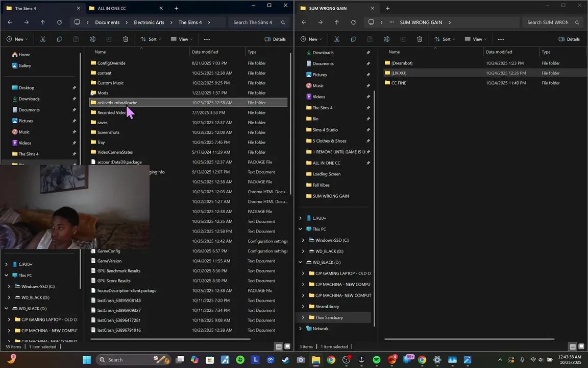588x368 pixels.
Task: Switch to large thumbnails view in The Sims 4 window
Action: (x=287, y=347)
